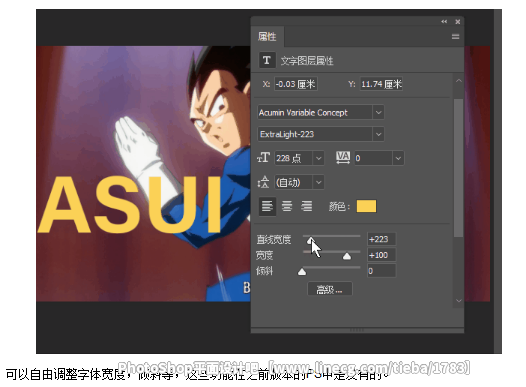Open the properties panel flyout menu
Screen dimensions: 526x387
point(455,37)
